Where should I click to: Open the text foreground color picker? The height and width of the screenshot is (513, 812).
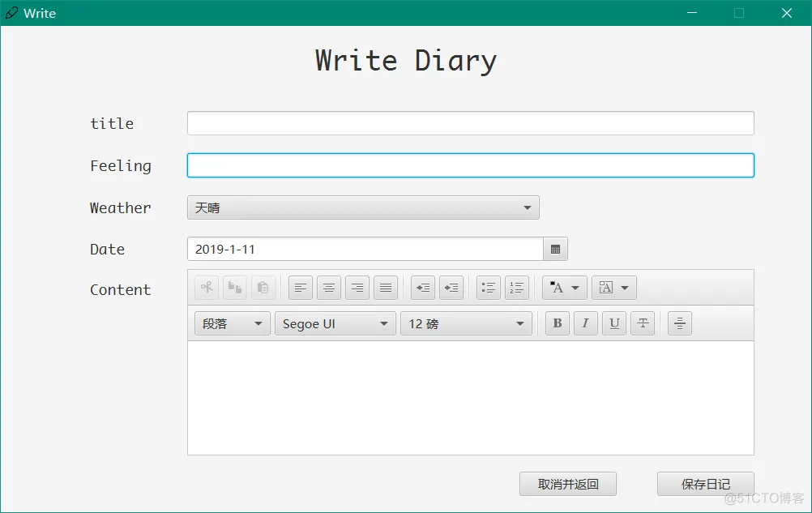click(565, 288)
